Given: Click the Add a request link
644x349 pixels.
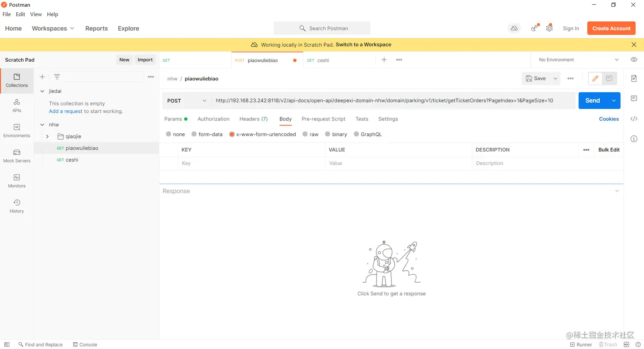Looking at the screenshot, I should click(x=66, y=112).
